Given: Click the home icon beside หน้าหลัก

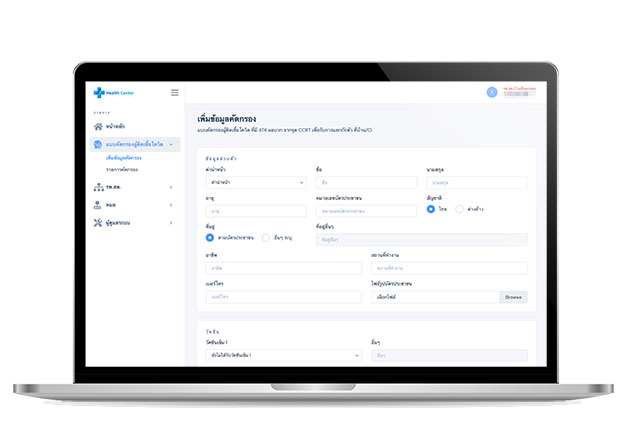Looking at the screenshot, I should click(98, 127).
